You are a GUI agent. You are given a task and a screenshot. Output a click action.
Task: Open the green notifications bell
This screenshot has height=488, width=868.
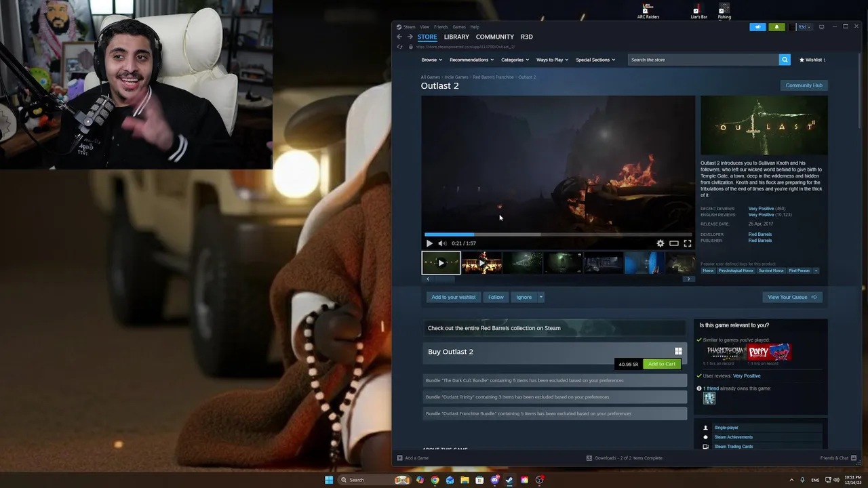(x=776, y=27)
